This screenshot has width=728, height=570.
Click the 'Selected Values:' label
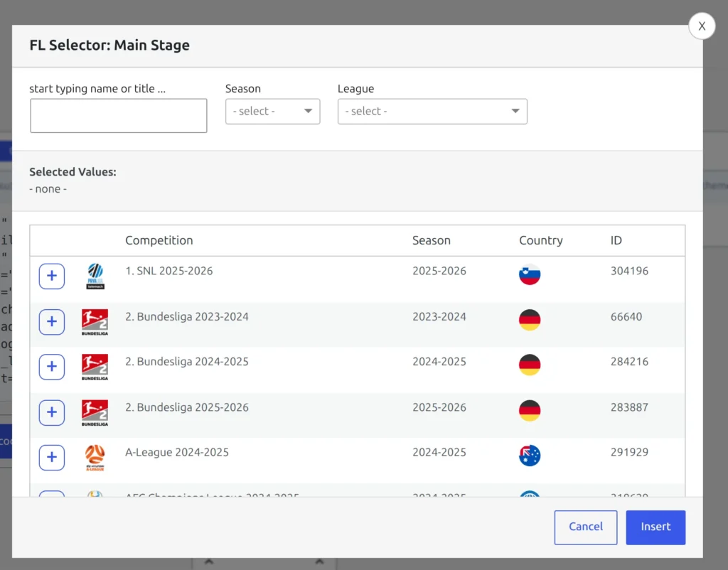coord(73,172)
